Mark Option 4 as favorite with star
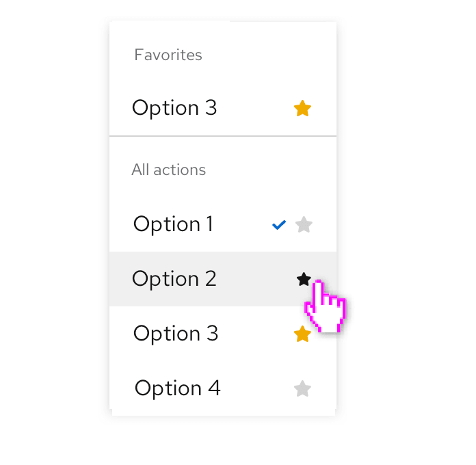 pyautogui.click(x=302, y=389)
